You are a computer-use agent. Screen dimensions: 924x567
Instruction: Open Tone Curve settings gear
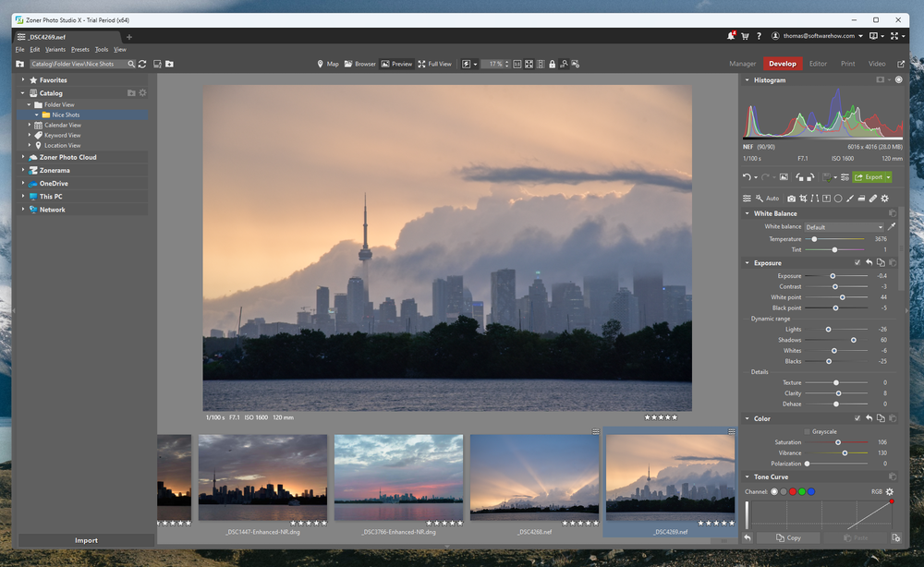pos(890,491)
